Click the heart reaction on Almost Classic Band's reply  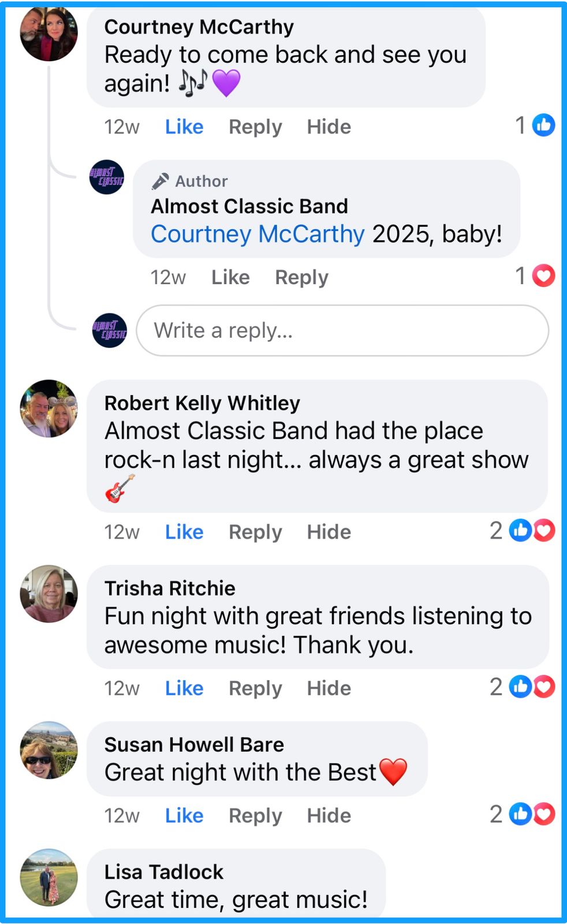543,276
